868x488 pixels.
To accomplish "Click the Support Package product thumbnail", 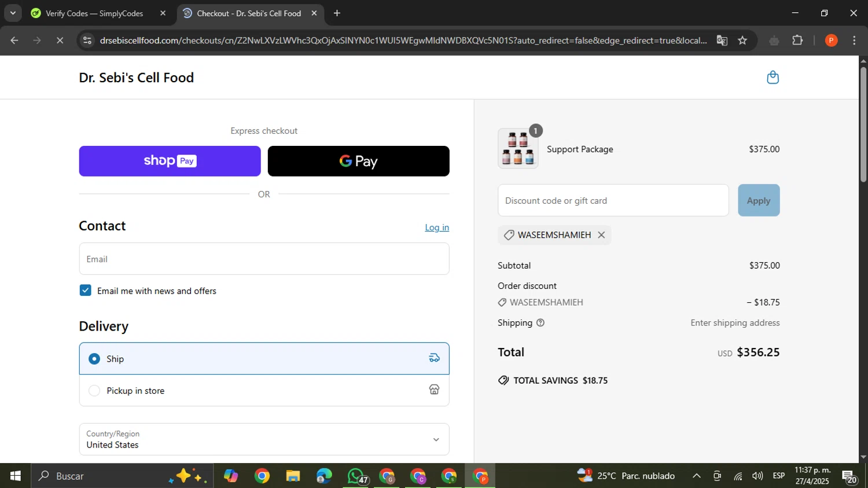I will point(518,149).
